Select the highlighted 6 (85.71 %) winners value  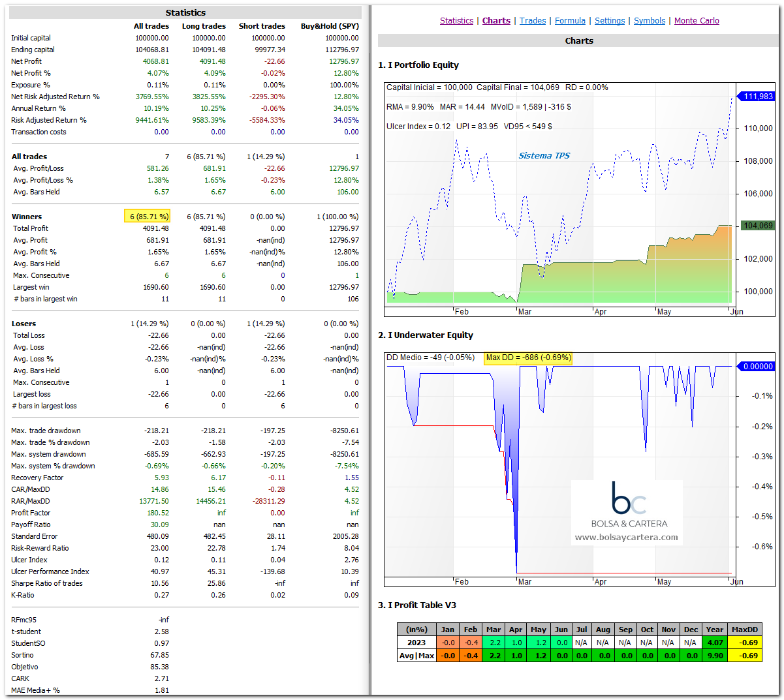[x=148, y=216]
